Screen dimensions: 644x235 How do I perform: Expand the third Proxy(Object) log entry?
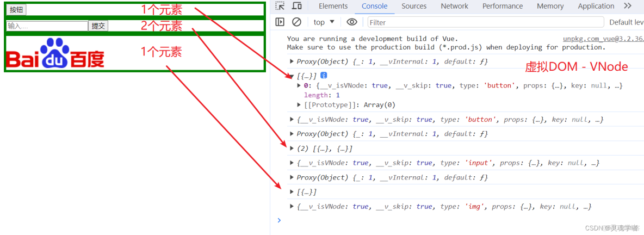coord(292,177)
